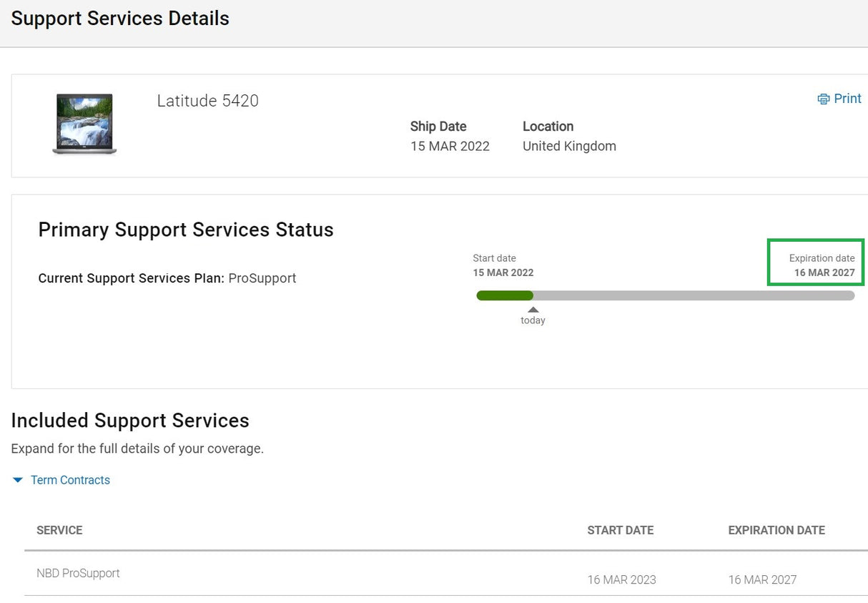Viewport: 868px width, 603px height.
Task: Click the Support Services Details heading
Action: click(120, 19)
